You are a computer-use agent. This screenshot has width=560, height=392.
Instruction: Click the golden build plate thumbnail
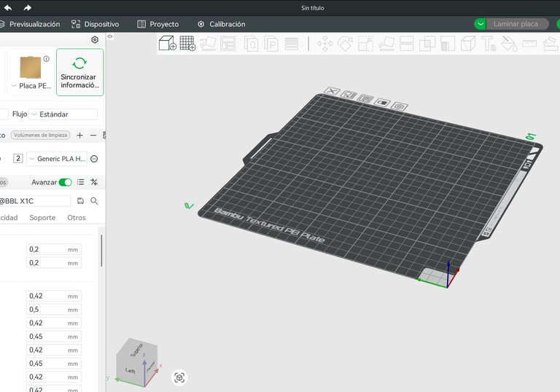tap(31, 68)
